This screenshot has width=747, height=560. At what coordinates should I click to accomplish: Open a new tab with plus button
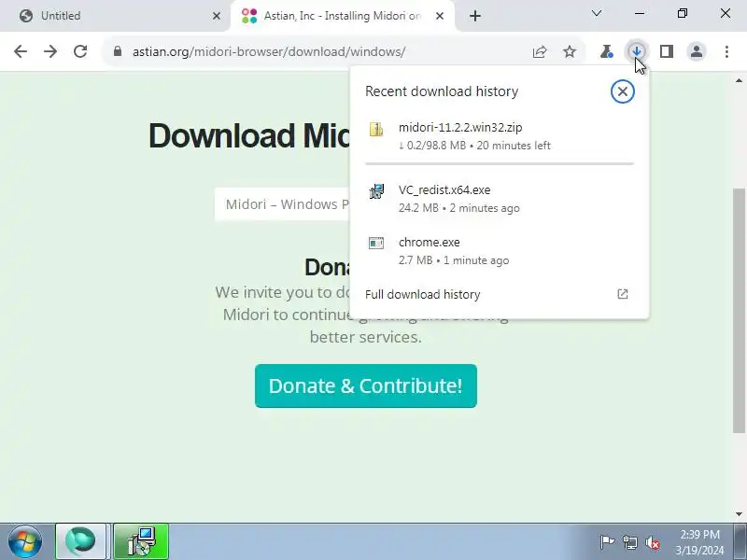(475, 16)
